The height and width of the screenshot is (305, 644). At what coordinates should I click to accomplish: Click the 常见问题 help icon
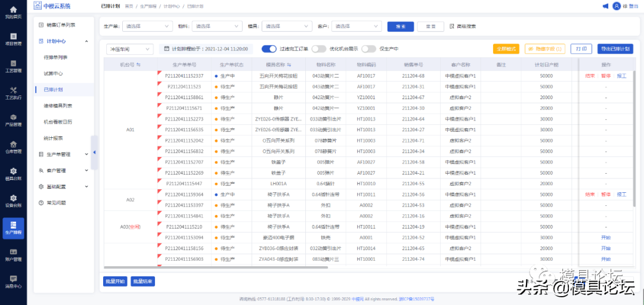tap(41, 203)
